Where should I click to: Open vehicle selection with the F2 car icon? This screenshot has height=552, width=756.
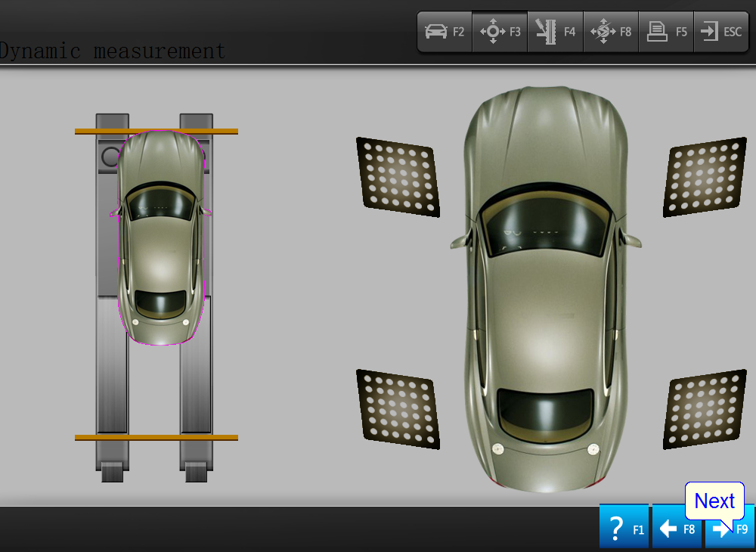click(x=445, y=32)
